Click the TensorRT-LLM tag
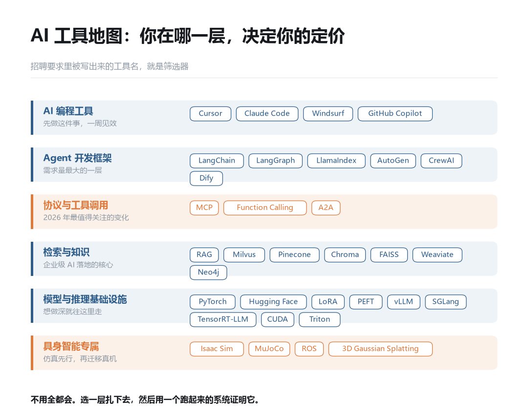Screen dimensions: 528x420 point(223,319)
